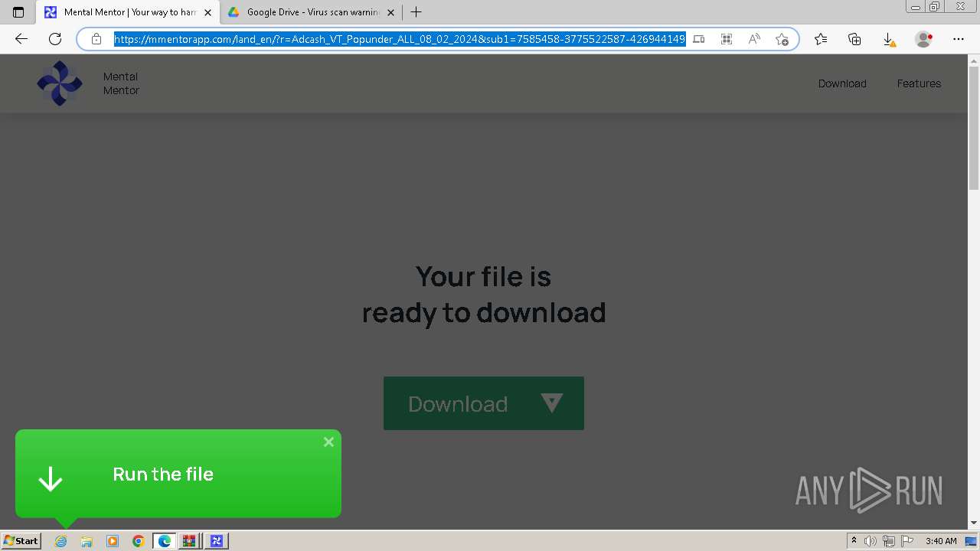The image size is (980, 551).
Task: Open File Explorer folder in the taskbar
Action: pos(87,541)
